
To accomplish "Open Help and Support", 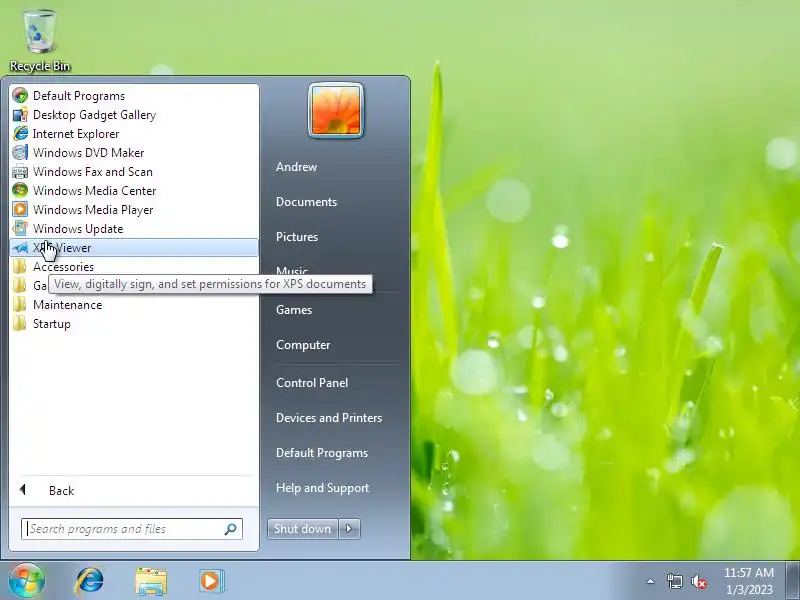I will [322, 488].
